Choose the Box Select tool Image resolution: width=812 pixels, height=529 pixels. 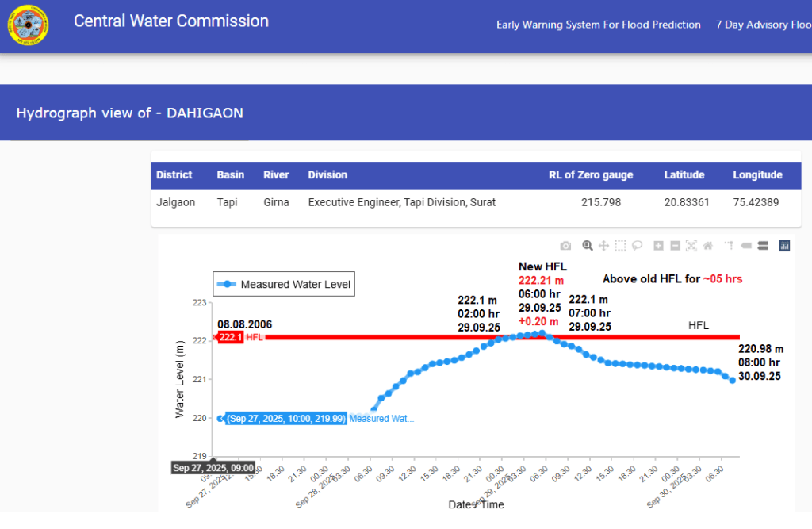620,246
